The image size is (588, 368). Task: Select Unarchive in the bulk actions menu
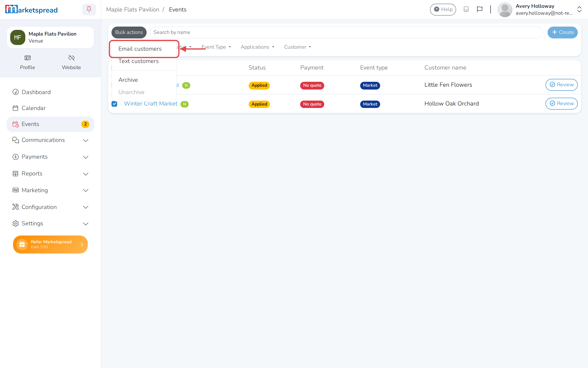[144, 92]
